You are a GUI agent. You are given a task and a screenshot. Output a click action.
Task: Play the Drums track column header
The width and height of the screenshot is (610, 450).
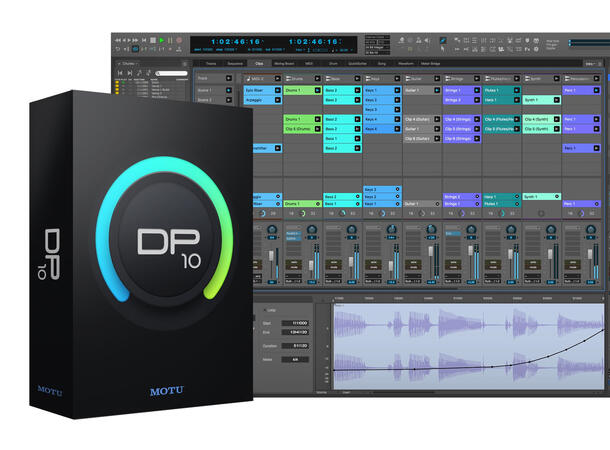(x=317, y=79)
